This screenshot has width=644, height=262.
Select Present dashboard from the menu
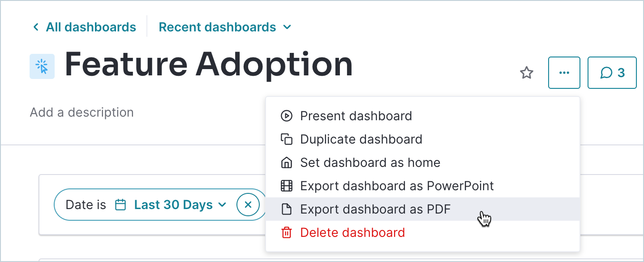[x=356, y=116]
